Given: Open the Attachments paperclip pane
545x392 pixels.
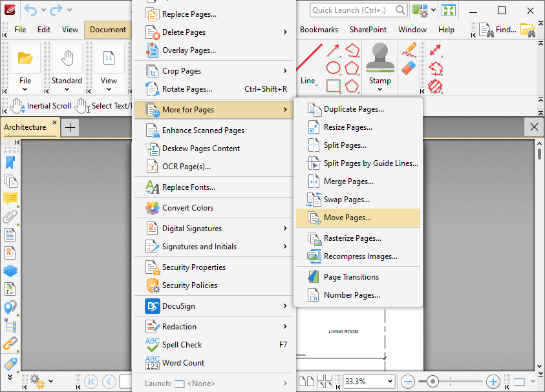Looking at the screenshot, I should point(10,216).
